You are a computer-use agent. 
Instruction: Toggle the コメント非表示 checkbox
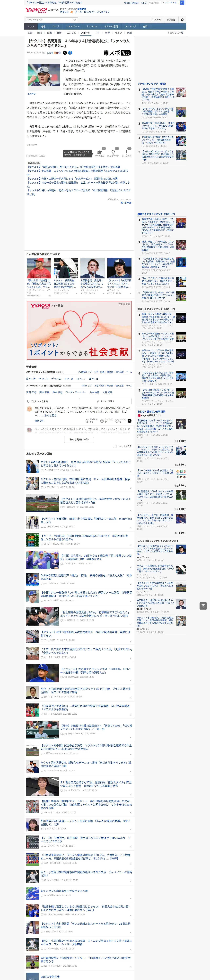[115, 446]
